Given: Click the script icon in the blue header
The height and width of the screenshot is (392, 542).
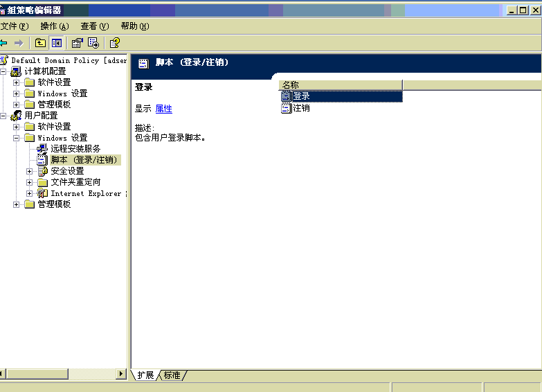Looking at the screenshot, I should pyautogui.click(x=143, y=64).
